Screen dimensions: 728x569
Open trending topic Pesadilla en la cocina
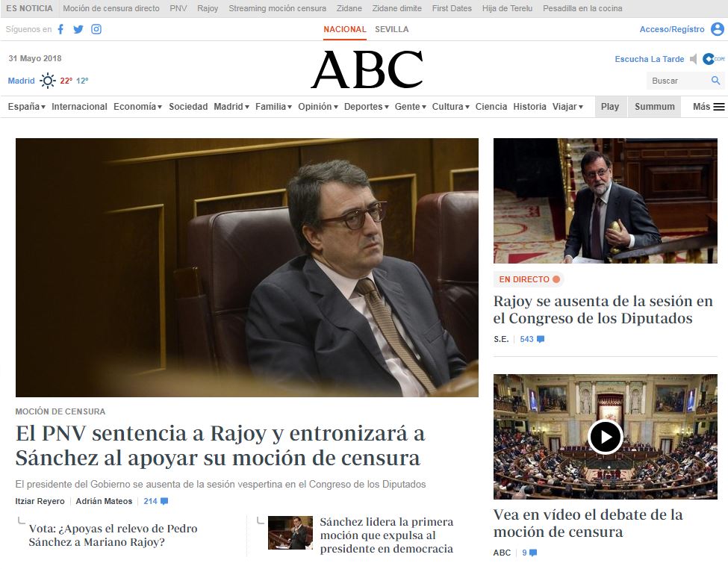tap(582, 8)
